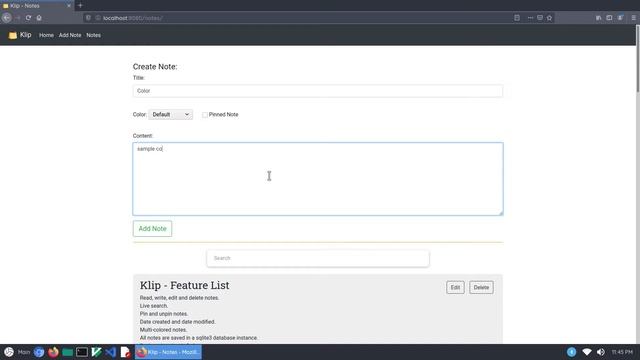This screenshot has height=360, width=640.
Task: Open the volume control tray icon
Action: coord(601,352)
